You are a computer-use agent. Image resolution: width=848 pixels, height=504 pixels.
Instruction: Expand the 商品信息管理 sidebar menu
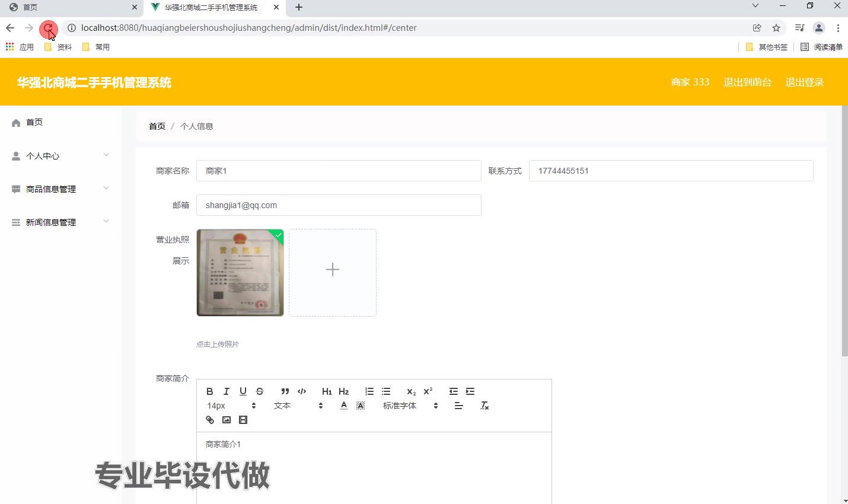pos(60,189)
